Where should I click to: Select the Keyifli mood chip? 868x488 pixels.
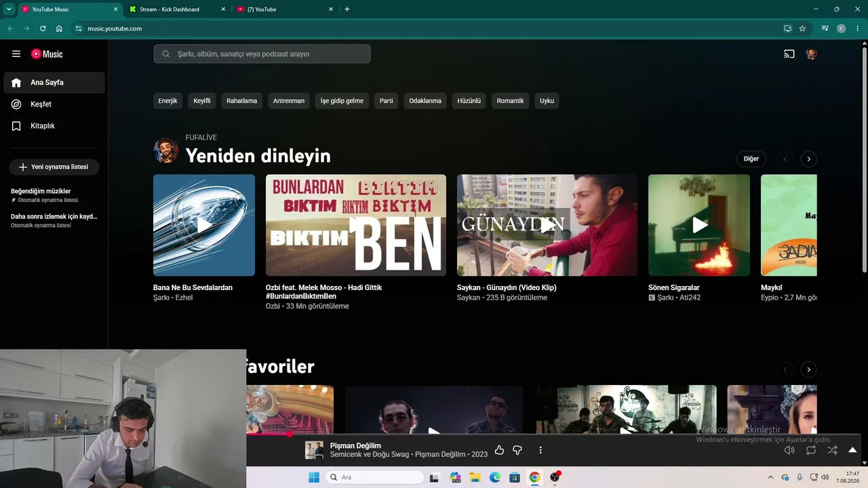tap(202, 101)
